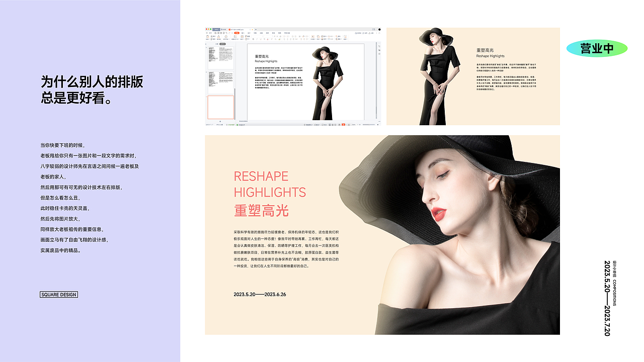The height and width of the screenshot is (362, 644).
Task: Open the highlighted 开始 ribbon tab
Action: (236, 33)
